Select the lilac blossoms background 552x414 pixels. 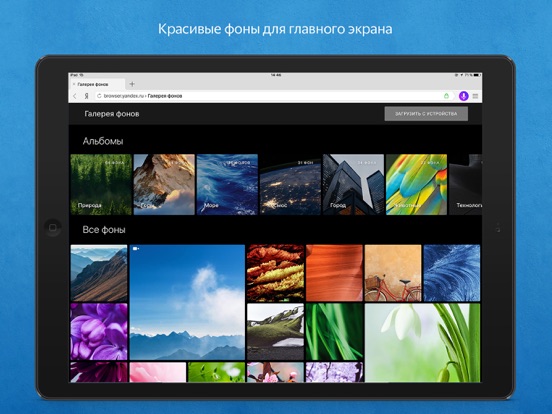[334, 372]
